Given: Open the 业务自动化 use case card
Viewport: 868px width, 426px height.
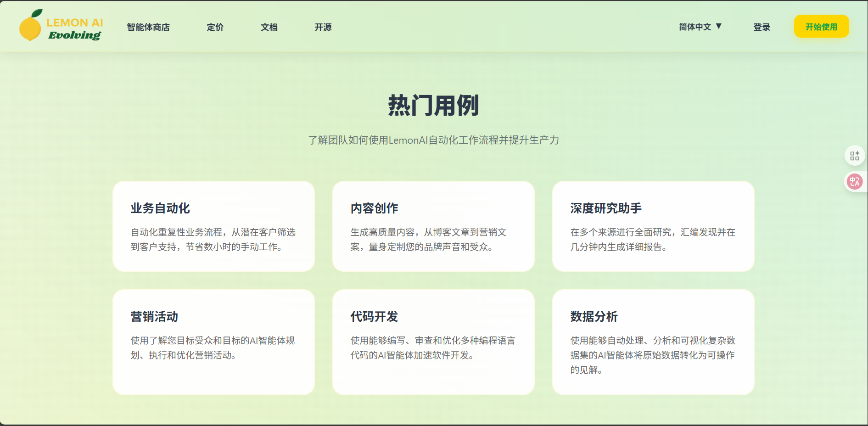Looking at the screenshot, I should pos(213,226).
